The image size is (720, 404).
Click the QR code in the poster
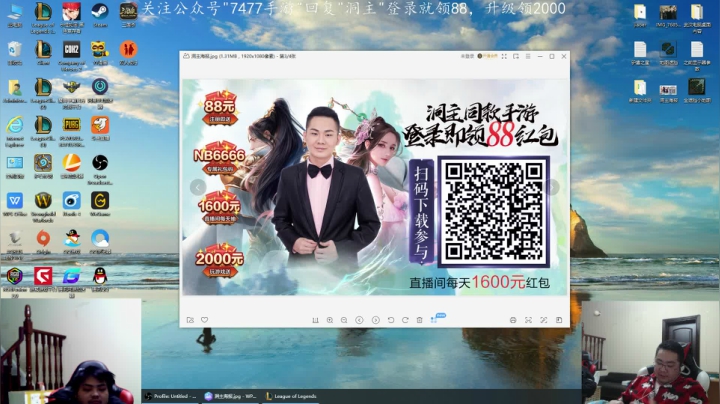click(494, 212)
